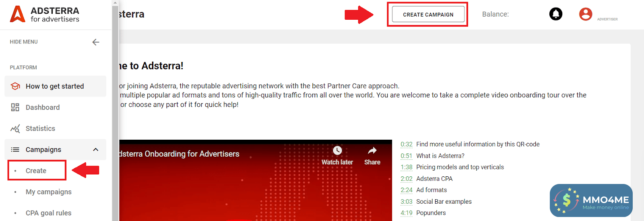
Task: Hide the menu with the left arrow
Action: 96,42
